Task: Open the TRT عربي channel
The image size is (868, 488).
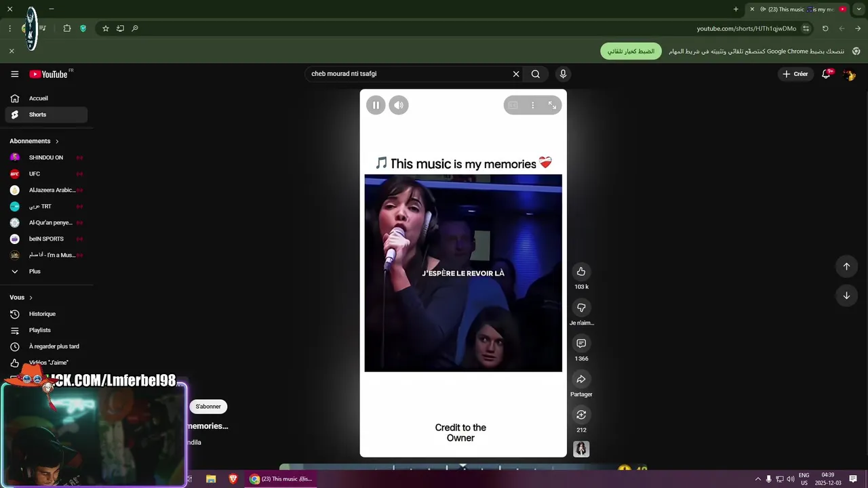Action: [46, 206]
